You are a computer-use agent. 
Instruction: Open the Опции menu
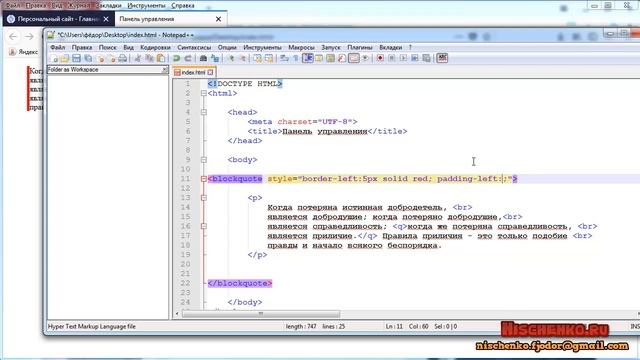coord(227,47)
